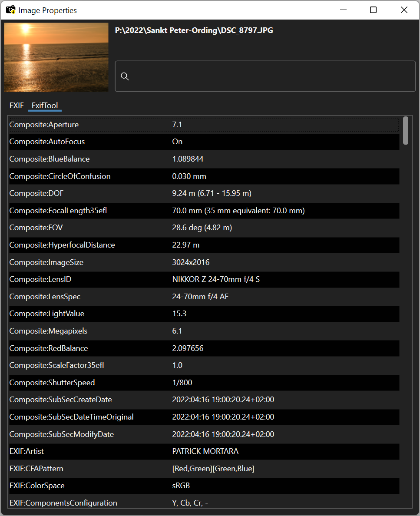Click the DSC_8797.JPG file path text

(x=194, y=30)
